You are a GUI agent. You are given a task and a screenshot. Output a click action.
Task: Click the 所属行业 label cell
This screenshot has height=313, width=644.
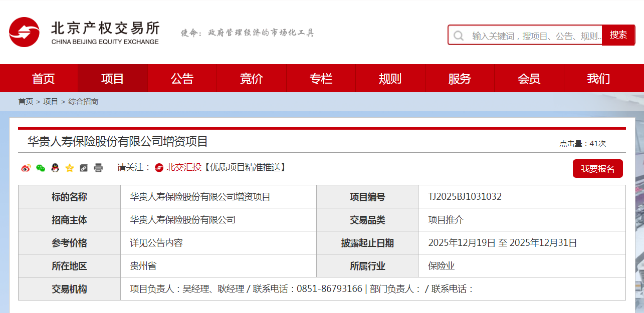[367, 266]
